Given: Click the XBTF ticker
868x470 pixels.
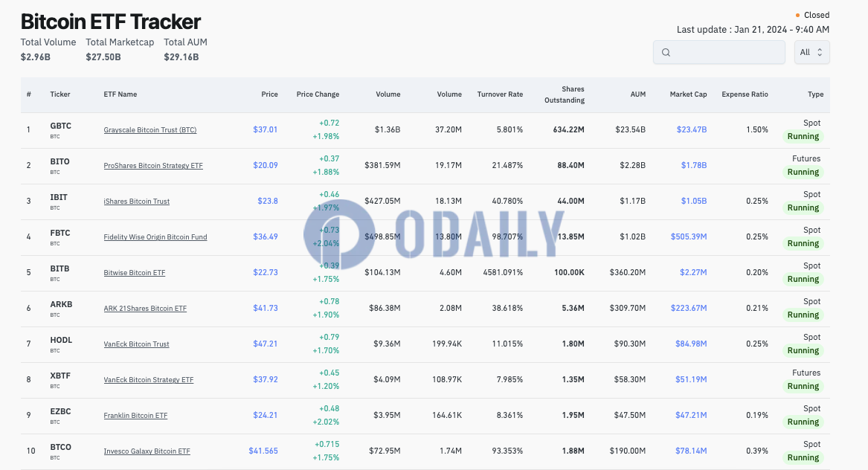Looking at the screenshot, I should coord(60,376).
